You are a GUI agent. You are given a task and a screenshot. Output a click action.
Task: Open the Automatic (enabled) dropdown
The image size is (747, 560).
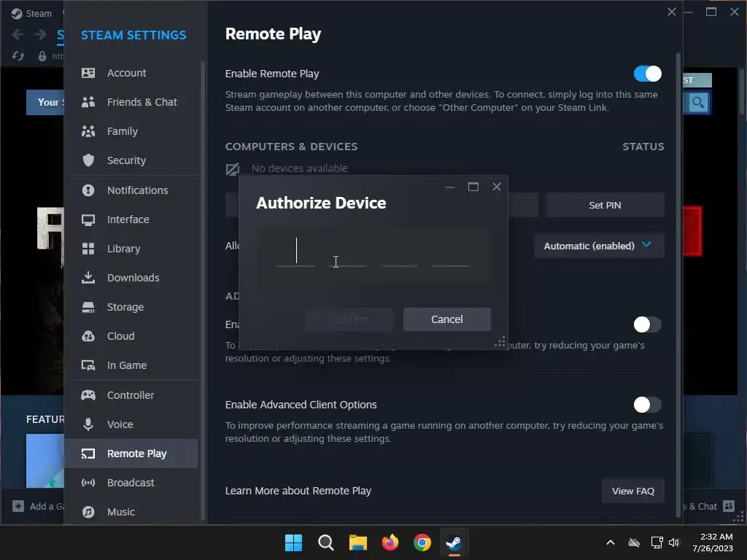point(599,246)
